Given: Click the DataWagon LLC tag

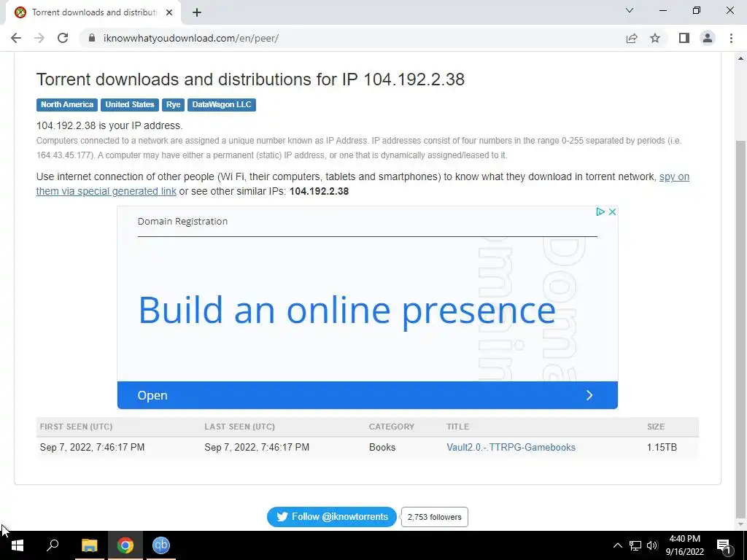Looking at the screenshot, I should (222, 105).
